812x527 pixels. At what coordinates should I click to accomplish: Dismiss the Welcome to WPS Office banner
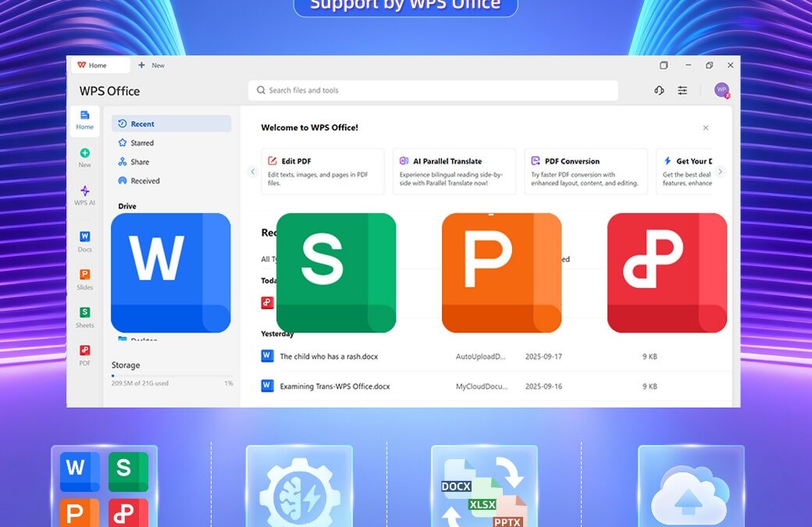coord(706,128)
